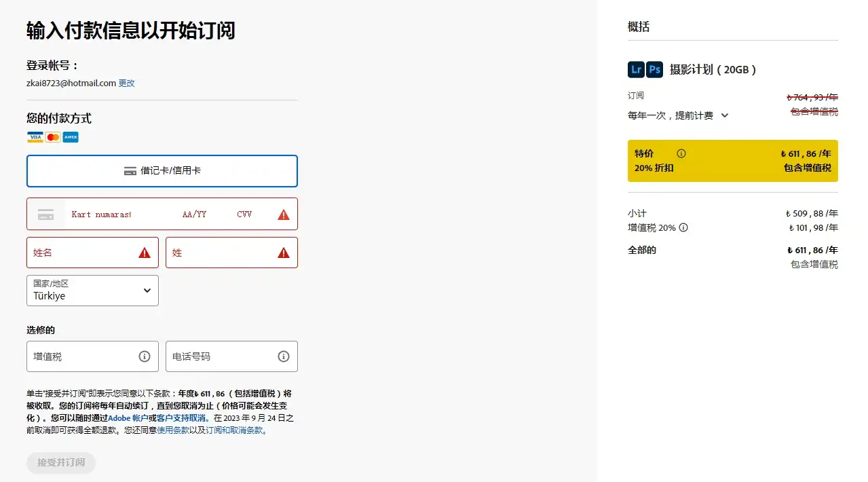868x482 pixels.
Task: Click the card number field warning icon
Action: (x=284, y=215)
